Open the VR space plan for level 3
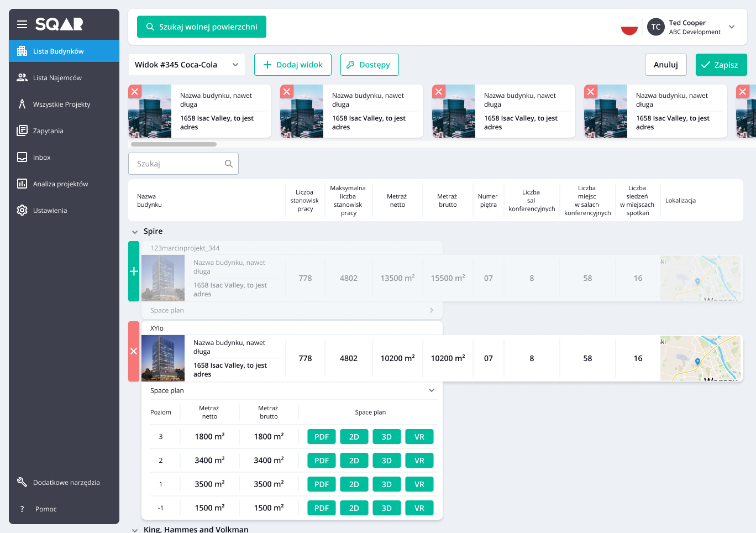The width and height of the screenshot is (756, 533). pyautogui.click(x=419, y=437)
